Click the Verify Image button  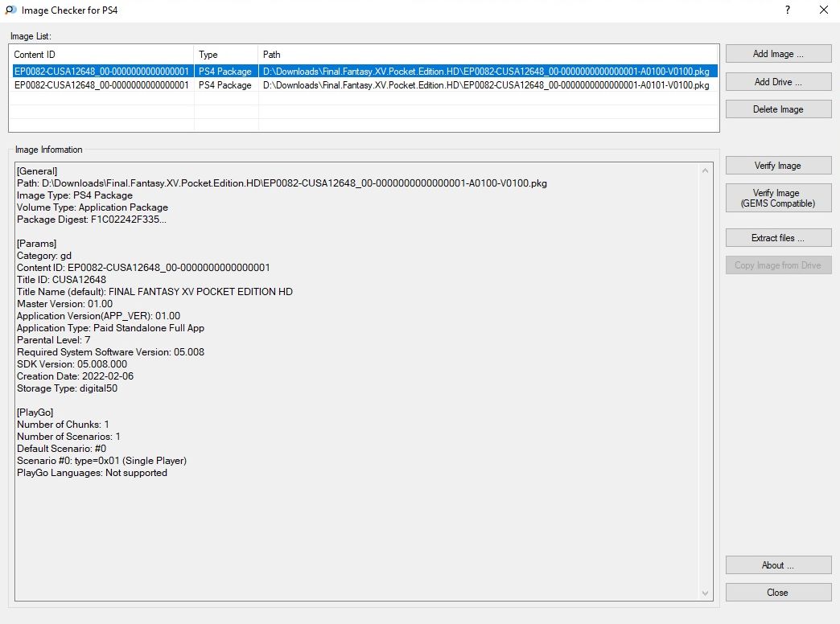click(778, 166)
